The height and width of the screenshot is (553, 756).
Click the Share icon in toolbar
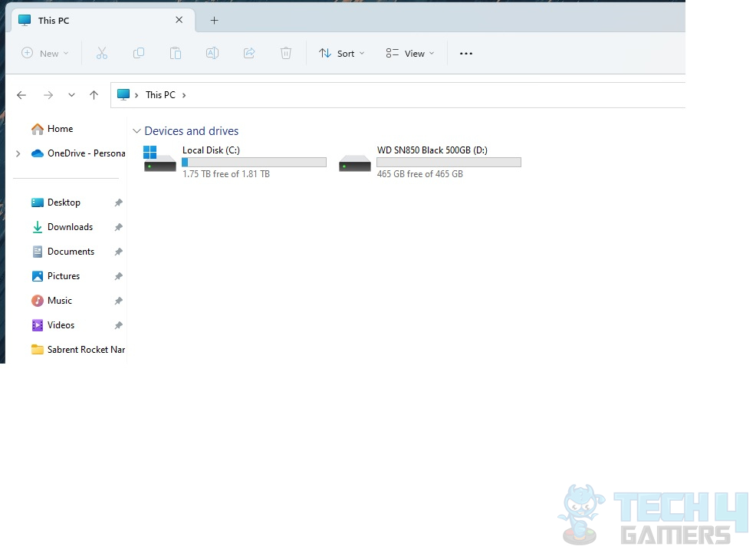(x=249, y=53)
